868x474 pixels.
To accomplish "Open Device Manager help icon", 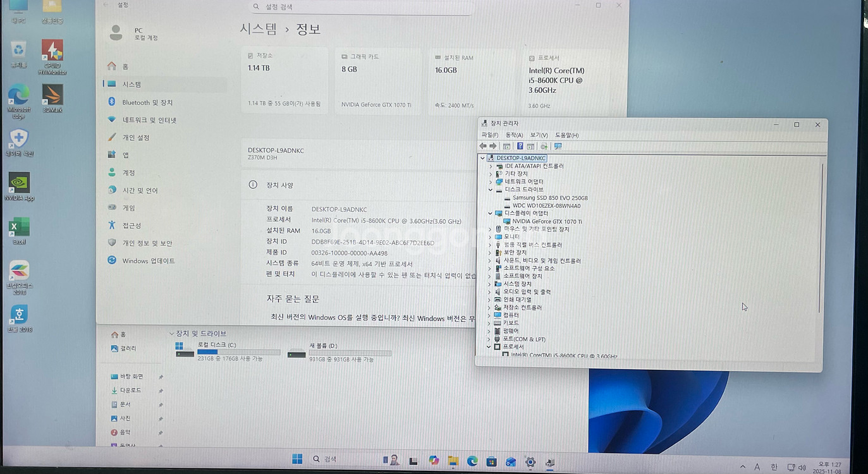I will pos(520,146).
